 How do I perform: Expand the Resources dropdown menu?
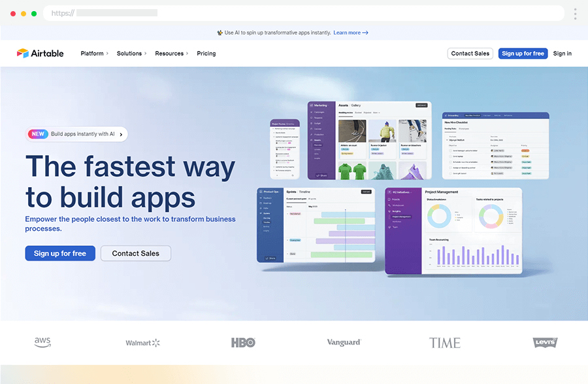171,54
